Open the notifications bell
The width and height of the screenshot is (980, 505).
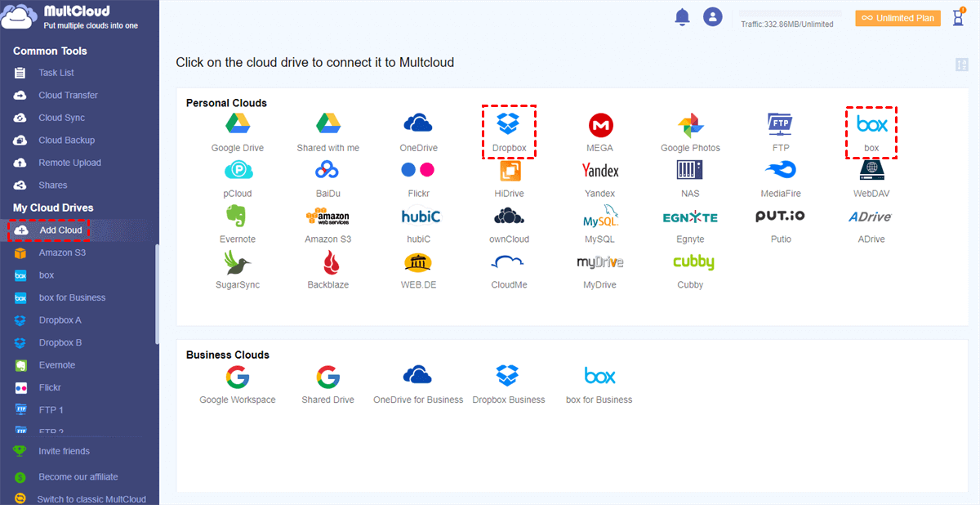point(682,16)
